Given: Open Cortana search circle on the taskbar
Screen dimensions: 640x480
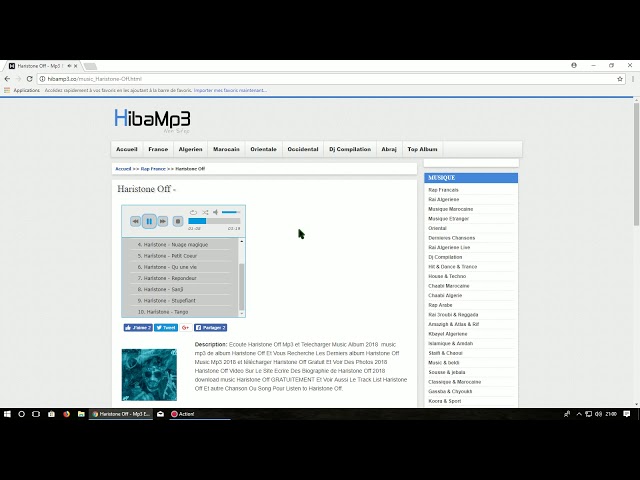Looking at the screenshot, I should 22,414.
